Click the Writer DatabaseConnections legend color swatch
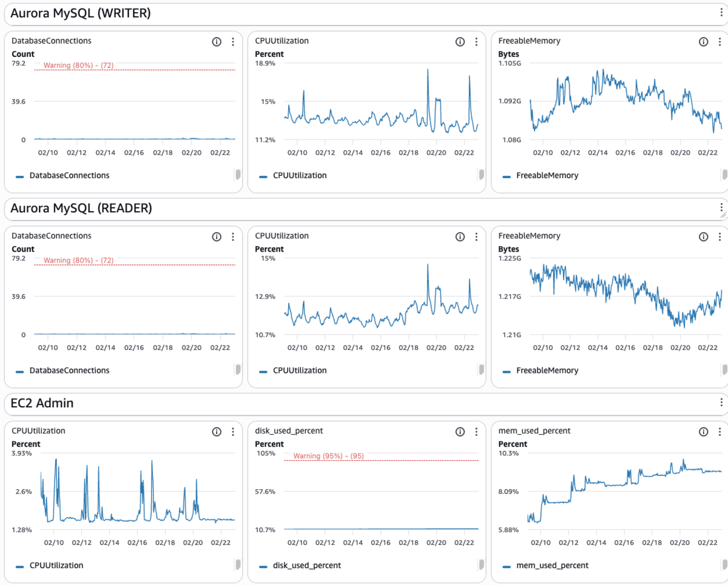728x585 pixels. point(20,176)
